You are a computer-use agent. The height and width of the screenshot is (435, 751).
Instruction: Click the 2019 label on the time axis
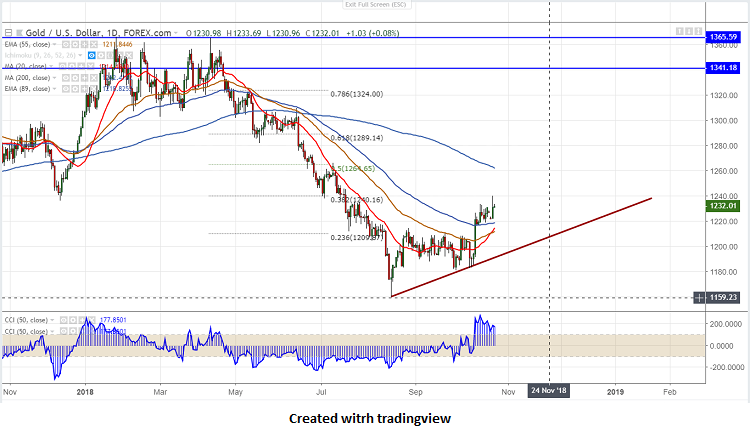[615, 392]
